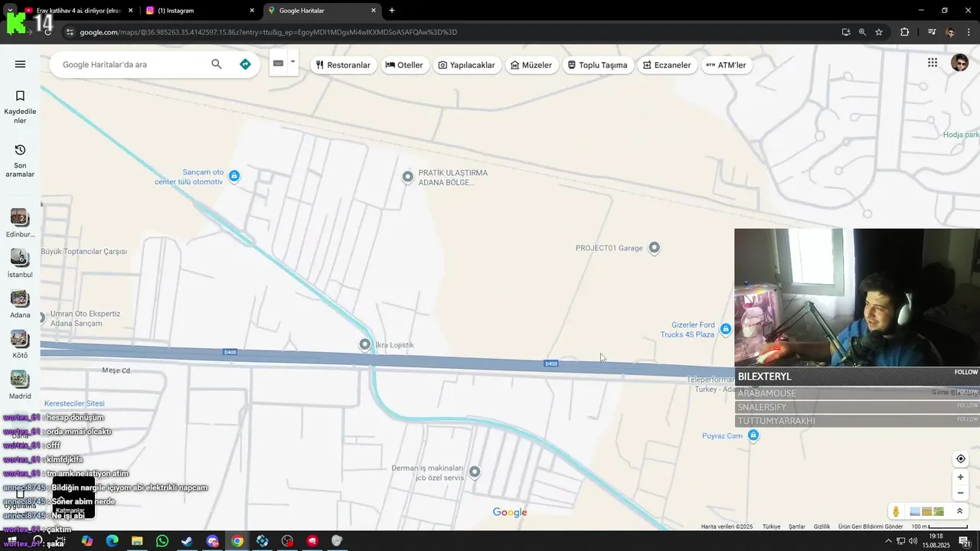Filter map by Yapılacaklar
Screen dimensions: 980x551
coord(467,65)
